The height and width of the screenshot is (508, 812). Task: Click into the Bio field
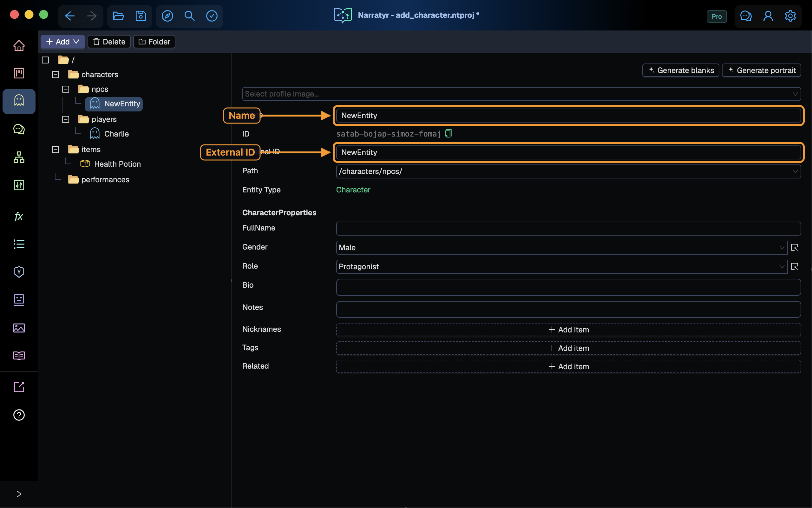[568, 287]
